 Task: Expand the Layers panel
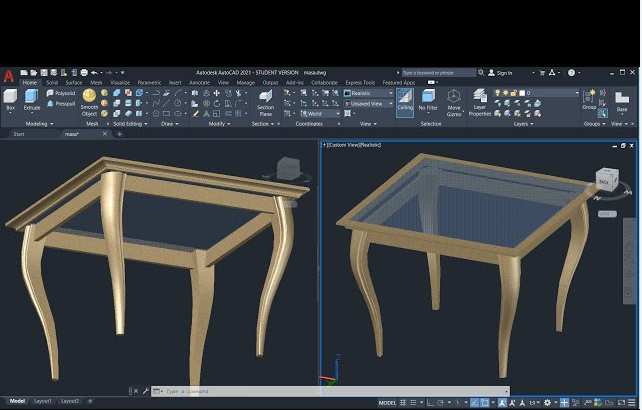(523, 124)
